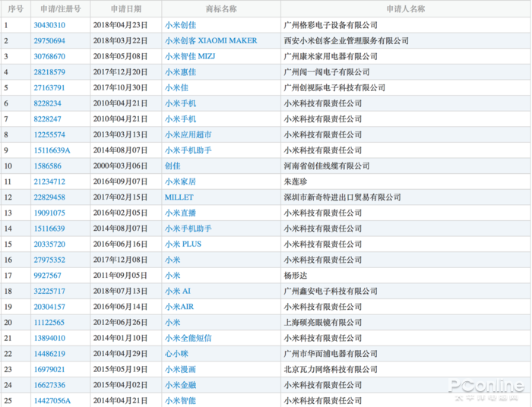The image size is (532, 407).
Task: Select applicant 广州鑫安电子科技有限公司
Action: [x=331, y=291]
